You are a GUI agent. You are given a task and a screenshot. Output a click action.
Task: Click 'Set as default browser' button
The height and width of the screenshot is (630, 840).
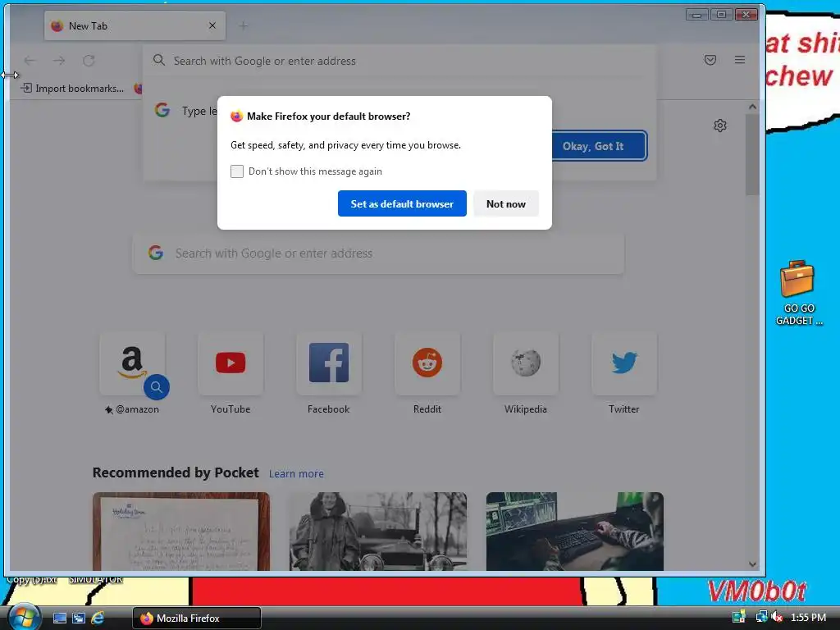[x=402, y=203]
